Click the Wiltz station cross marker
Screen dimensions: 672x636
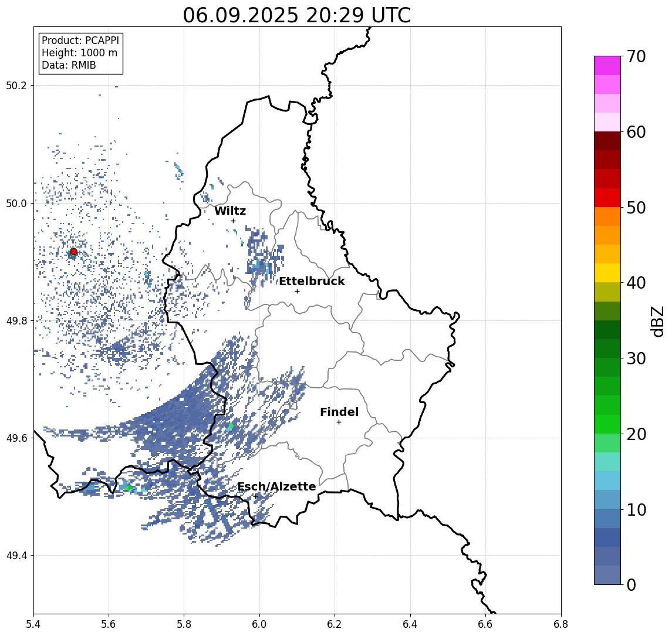coord(233,221)
